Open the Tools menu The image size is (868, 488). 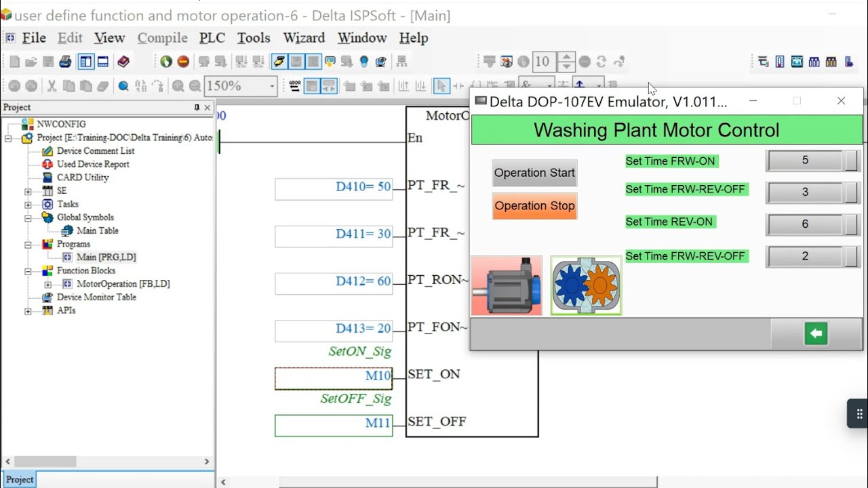pyautogui.click(x=254, y=38)
